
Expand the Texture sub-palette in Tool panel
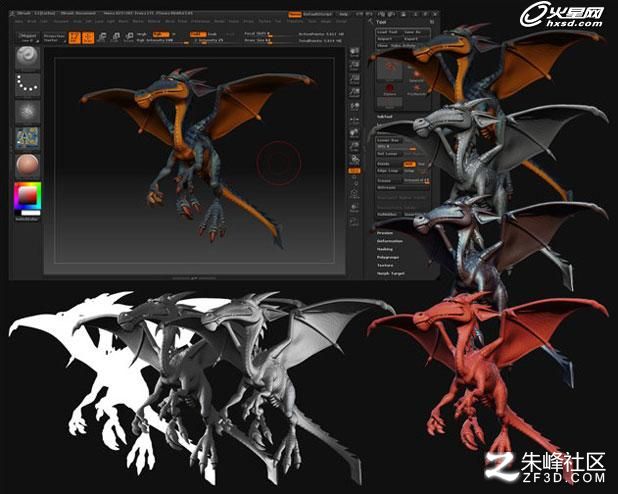385,265
